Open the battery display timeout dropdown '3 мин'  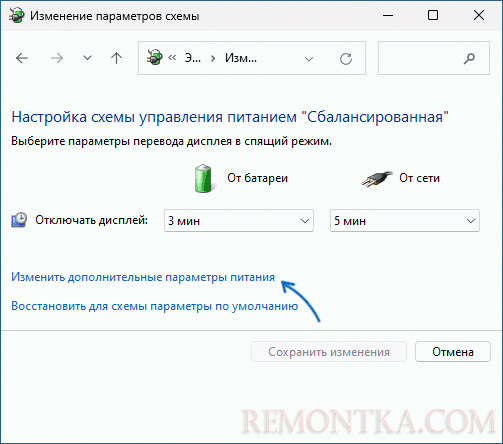click(239, 221)
